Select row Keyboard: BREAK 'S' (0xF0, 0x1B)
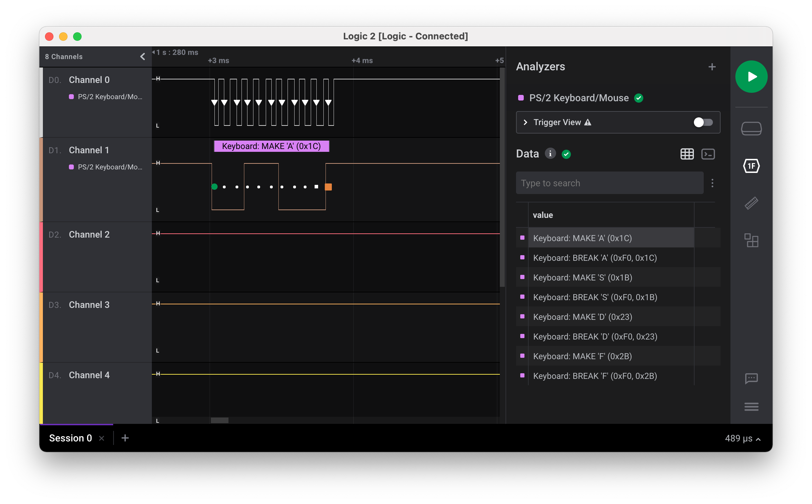 point(618,297)
